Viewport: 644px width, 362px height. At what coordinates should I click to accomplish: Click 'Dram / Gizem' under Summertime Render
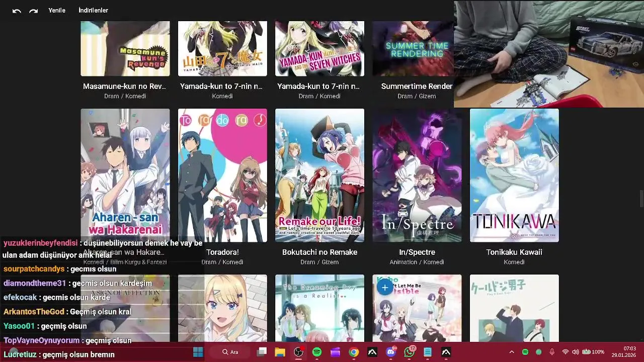[417, 96]
